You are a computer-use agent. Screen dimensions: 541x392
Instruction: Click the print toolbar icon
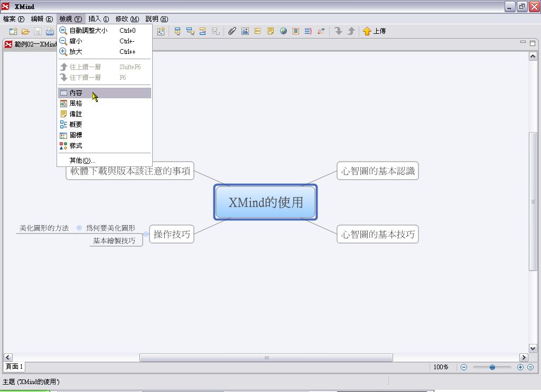[50, 31]
